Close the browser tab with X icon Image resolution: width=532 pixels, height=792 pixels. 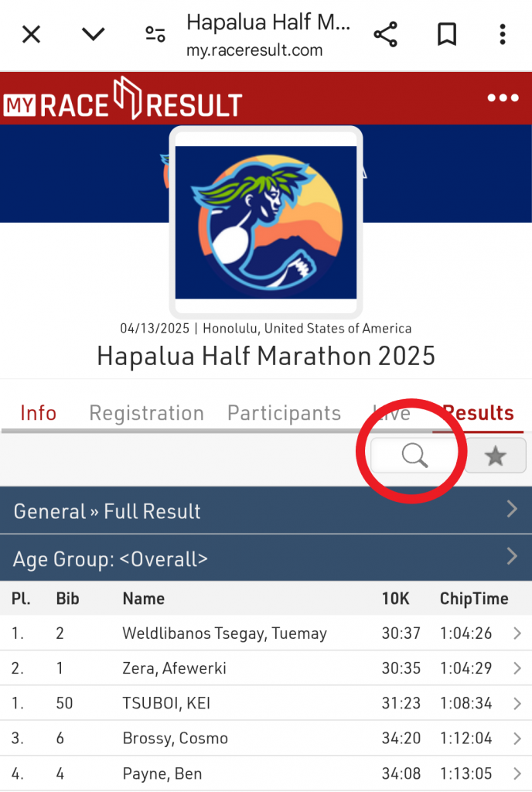click(31, 34)
